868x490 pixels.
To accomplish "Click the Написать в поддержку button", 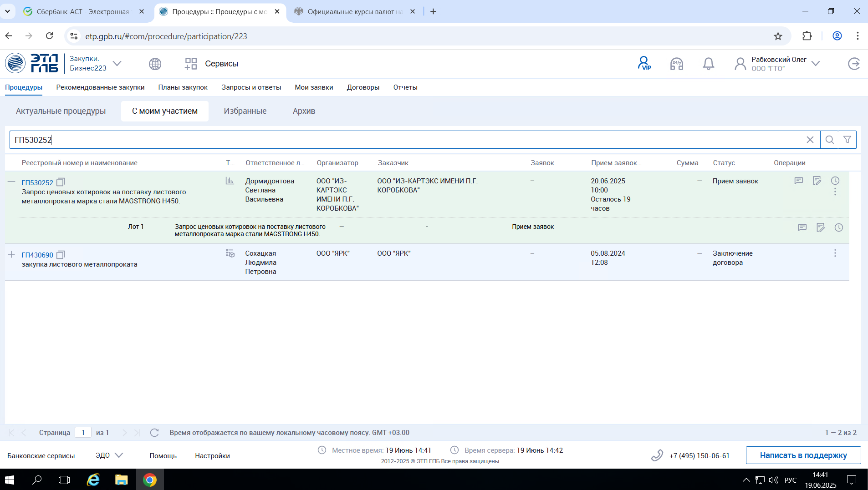I will tap(803, 455).
